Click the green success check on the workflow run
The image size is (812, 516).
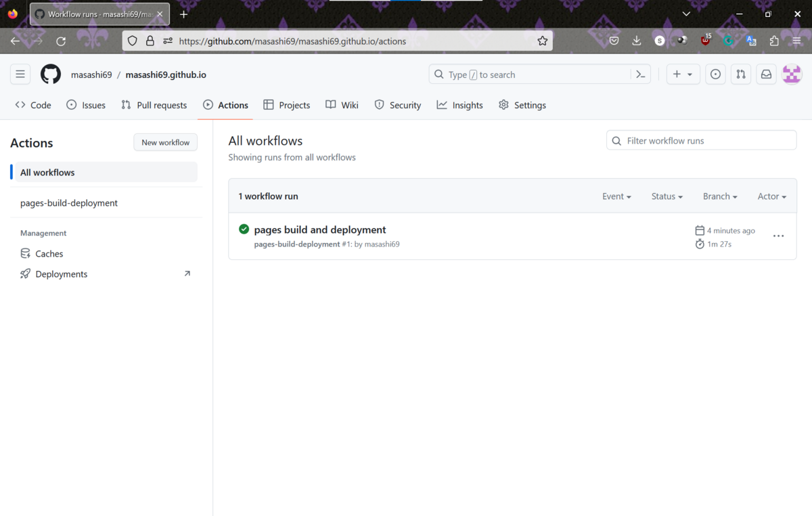pos(244,229)
